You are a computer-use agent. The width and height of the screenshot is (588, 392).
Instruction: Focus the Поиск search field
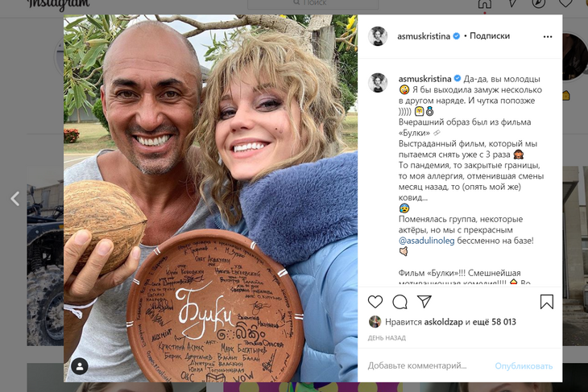tap(313, 3)
